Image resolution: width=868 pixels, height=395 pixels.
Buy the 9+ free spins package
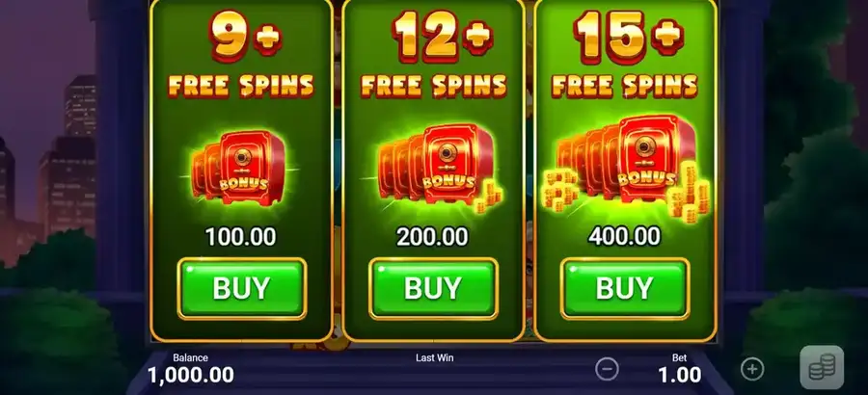pos(241,288)
